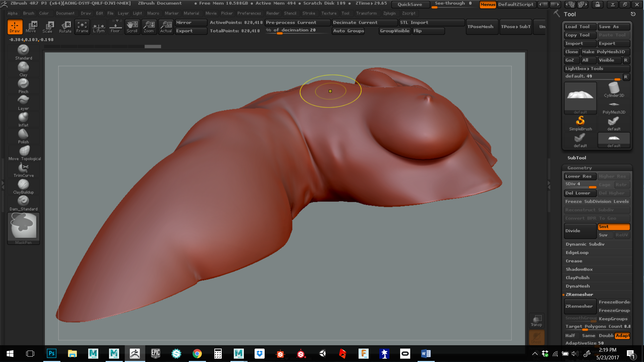Select the Move Topological brush
The height and width of the screenshot is (362, 644).
24,153
